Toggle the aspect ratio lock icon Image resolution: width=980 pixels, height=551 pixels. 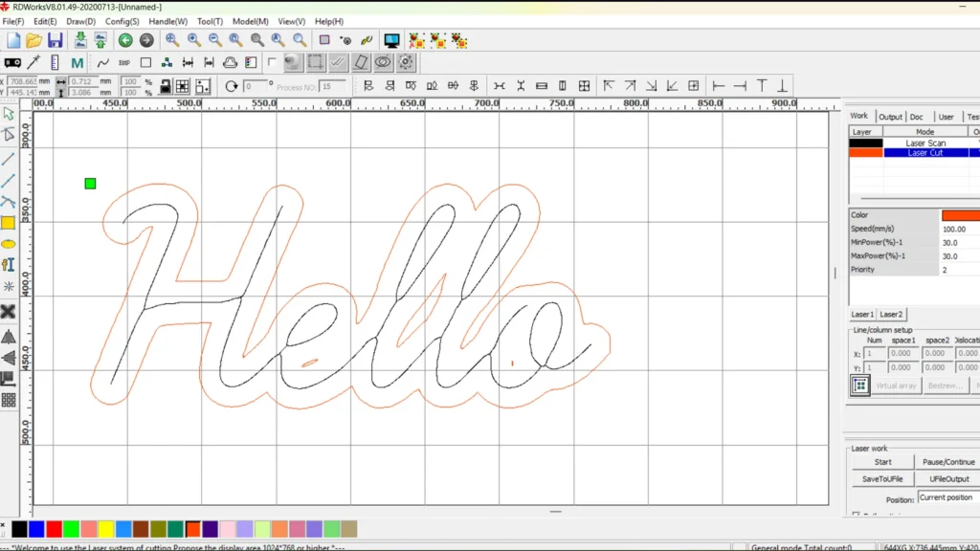pyautogui.click(x=165, y=86)
